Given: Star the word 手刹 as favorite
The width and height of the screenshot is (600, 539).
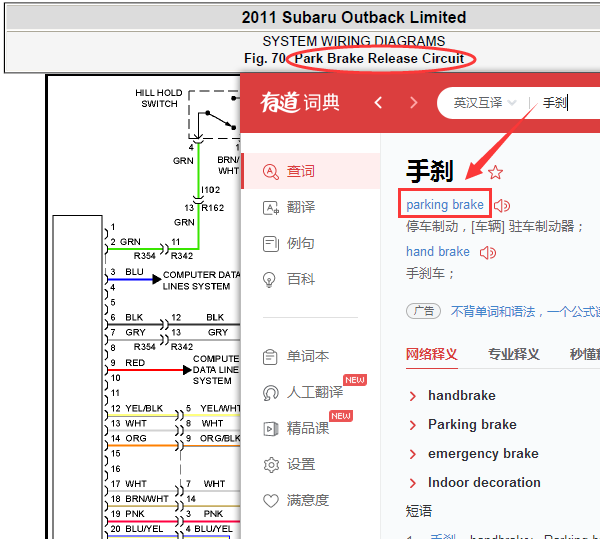Looking at the screenshot, I should pyautogui.click(x=496, y=173).
